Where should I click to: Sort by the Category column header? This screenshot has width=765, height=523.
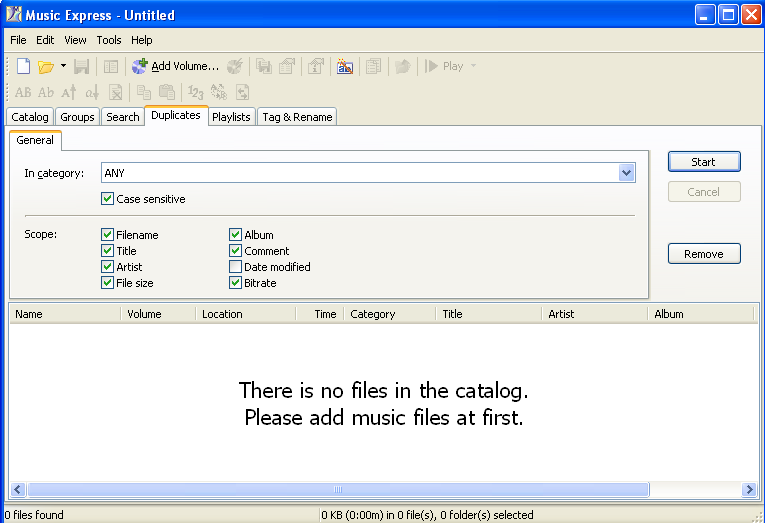(x=390, y=314)
